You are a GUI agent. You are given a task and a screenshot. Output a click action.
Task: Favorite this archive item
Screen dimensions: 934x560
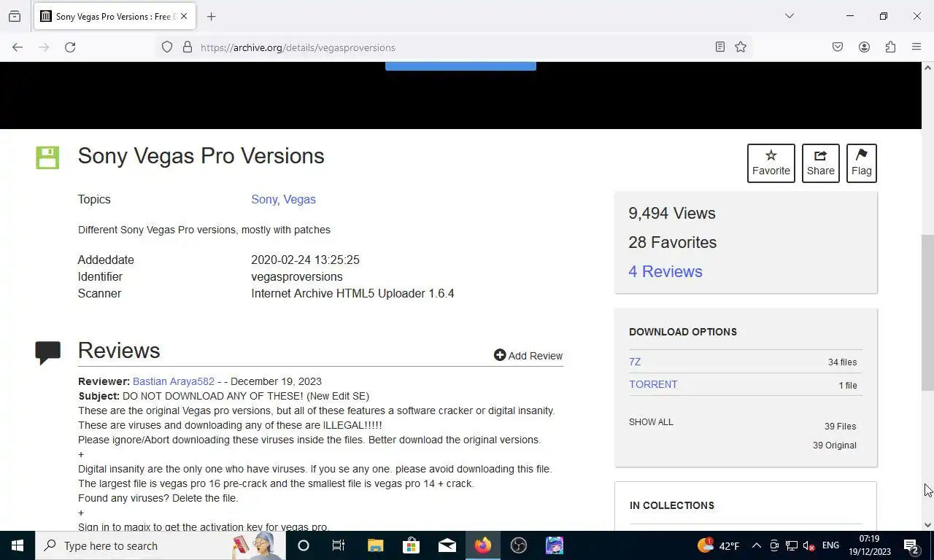tap(771, 163)
